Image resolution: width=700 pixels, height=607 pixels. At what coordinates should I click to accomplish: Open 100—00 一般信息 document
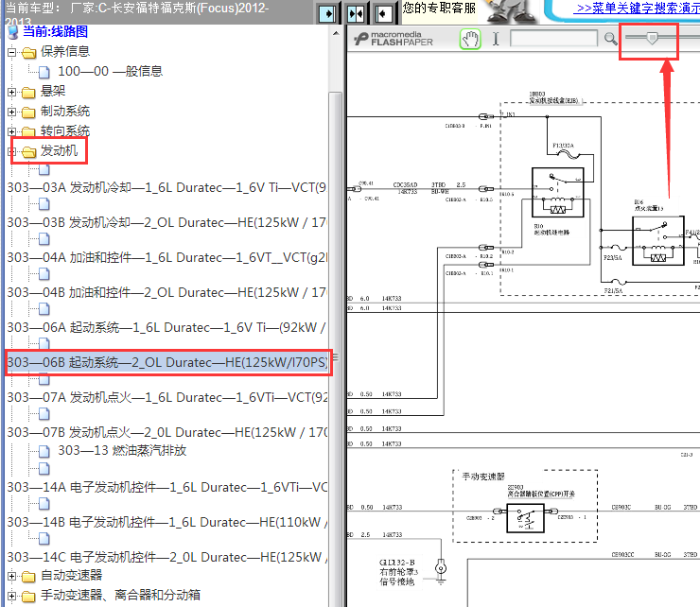tap(111, 72)
